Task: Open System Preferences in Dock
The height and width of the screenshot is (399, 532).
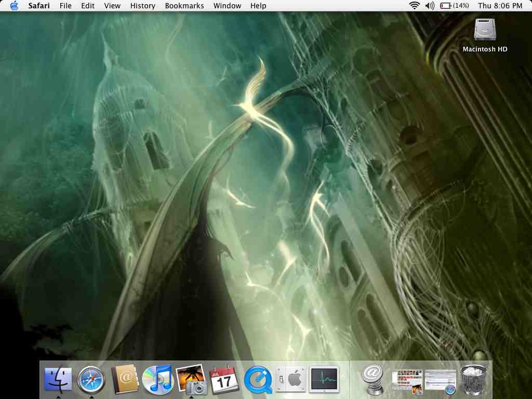Action: [x=291, y=379]
